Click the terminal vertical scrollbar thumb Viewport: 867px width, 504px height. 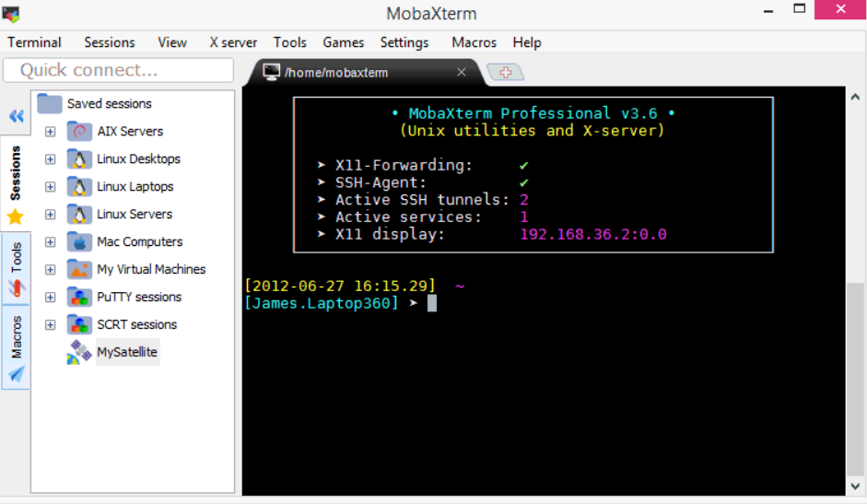[x=855, y=379]
